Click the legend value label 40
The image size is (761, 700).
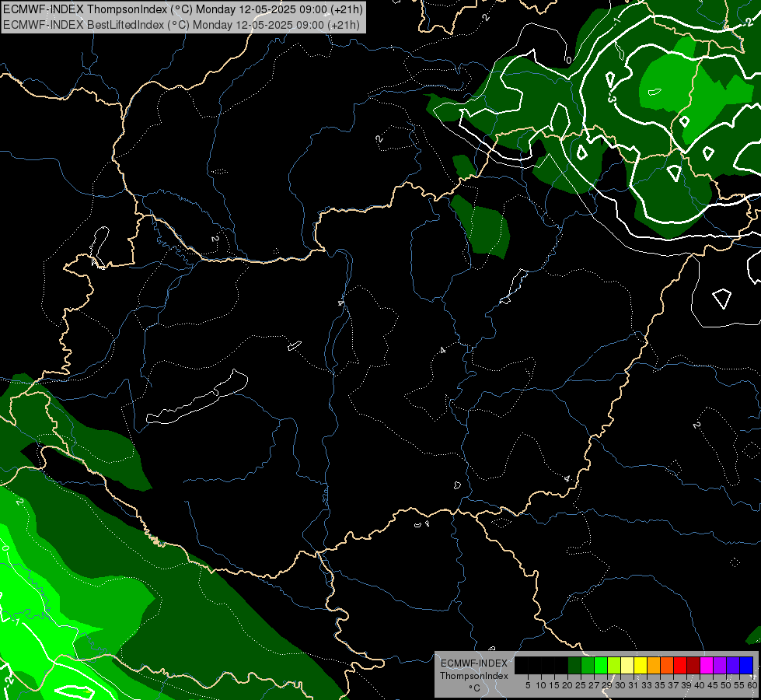click(700, 685)
